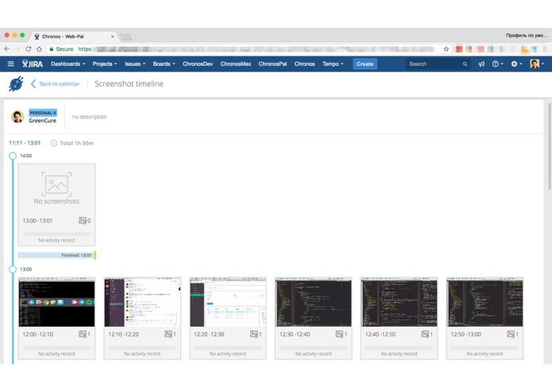Click screenshot count icon for 12:30-12:40
The height and width of the screenshot is (392, 552).
point(339,334)
